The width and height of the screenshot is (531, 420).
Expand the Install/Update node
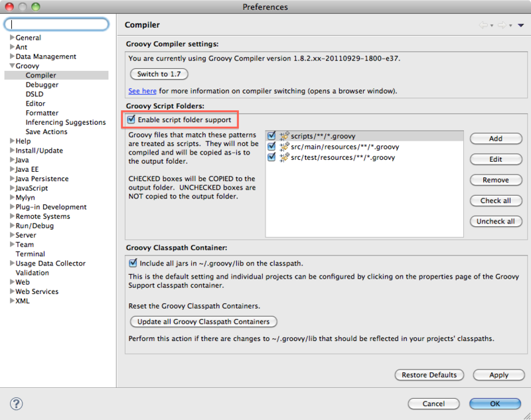12,150
